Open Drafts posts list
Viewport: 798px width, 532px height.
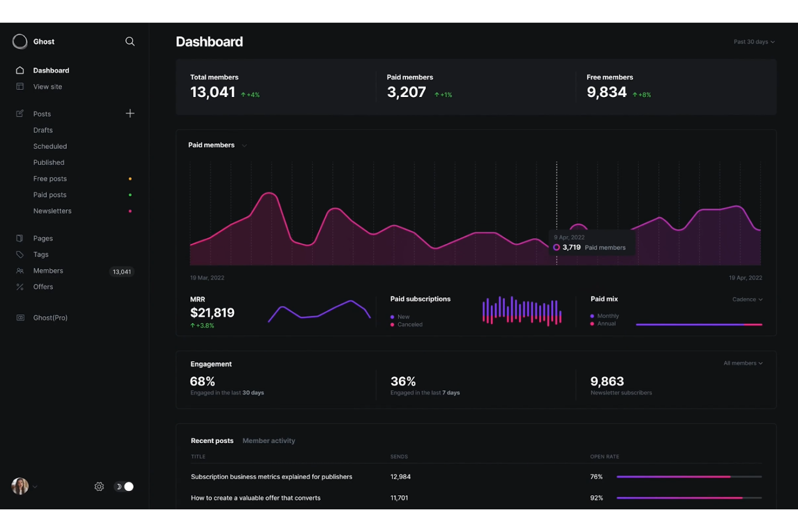click(43, 130)
